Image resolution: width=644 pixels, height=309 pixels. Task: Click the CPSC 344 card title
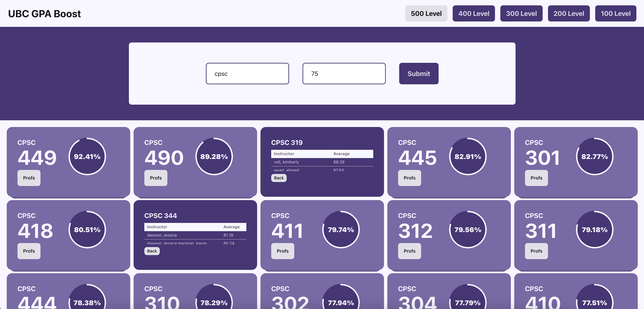point(160,216)
